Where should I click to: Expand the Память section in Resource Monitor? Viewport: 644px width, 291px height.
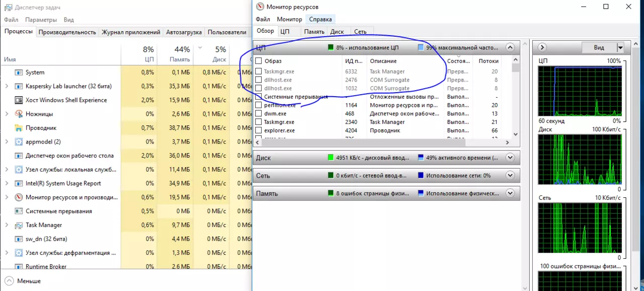coord(510,193)
